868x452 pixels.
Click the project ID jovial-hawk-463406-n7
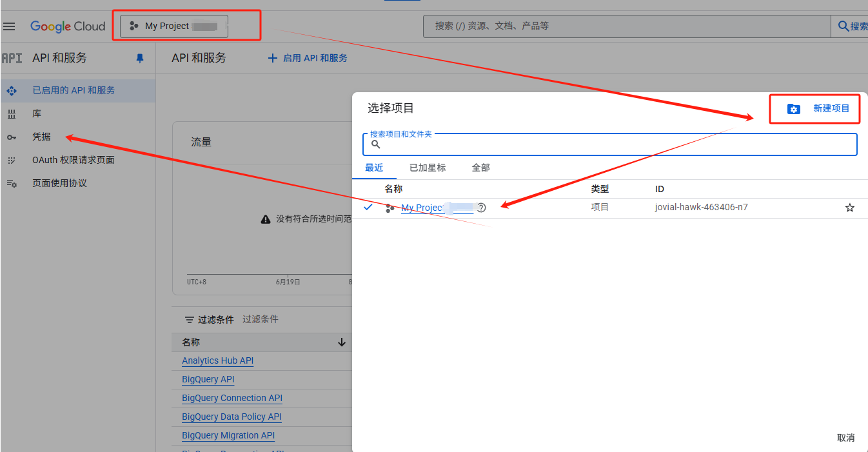(702, 208)
